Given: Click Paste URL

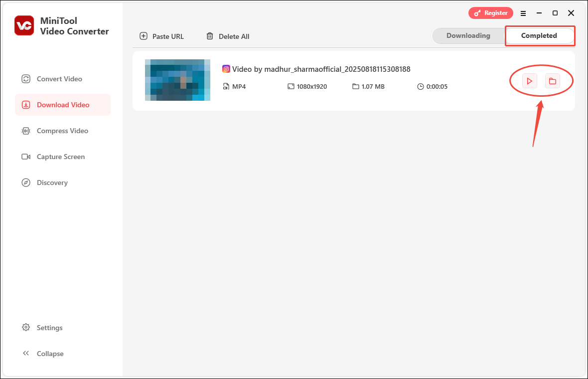Looking at the screenshot, I should point(161,36).
